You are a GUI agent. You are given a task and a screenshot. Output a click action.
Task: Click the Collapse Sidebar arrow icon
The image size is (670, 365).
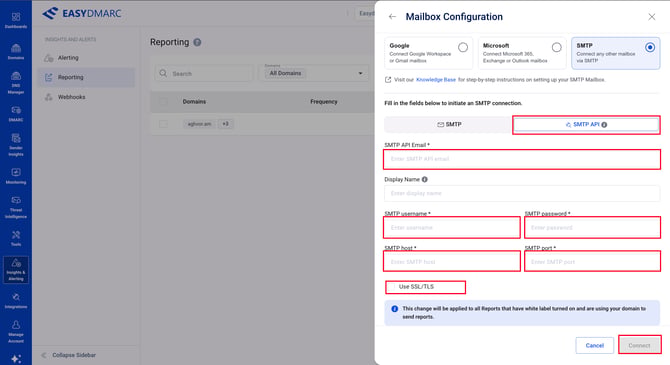click(44, 355)
